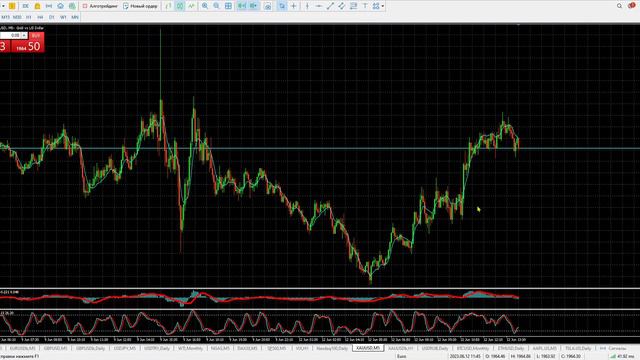Switch to USDJPY M5 chart tab
Screen dimensions: 640x360
[x=124, y=348]
